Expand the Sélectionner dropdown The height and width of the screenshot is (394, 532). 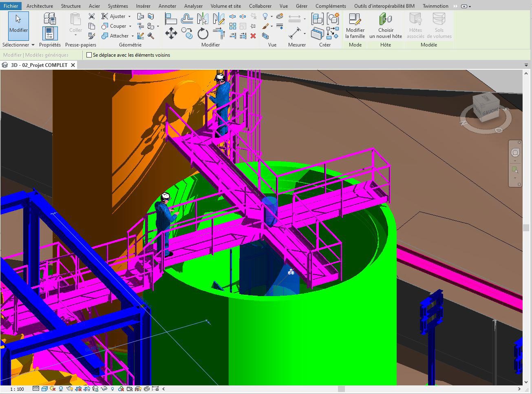coord(18,45)
